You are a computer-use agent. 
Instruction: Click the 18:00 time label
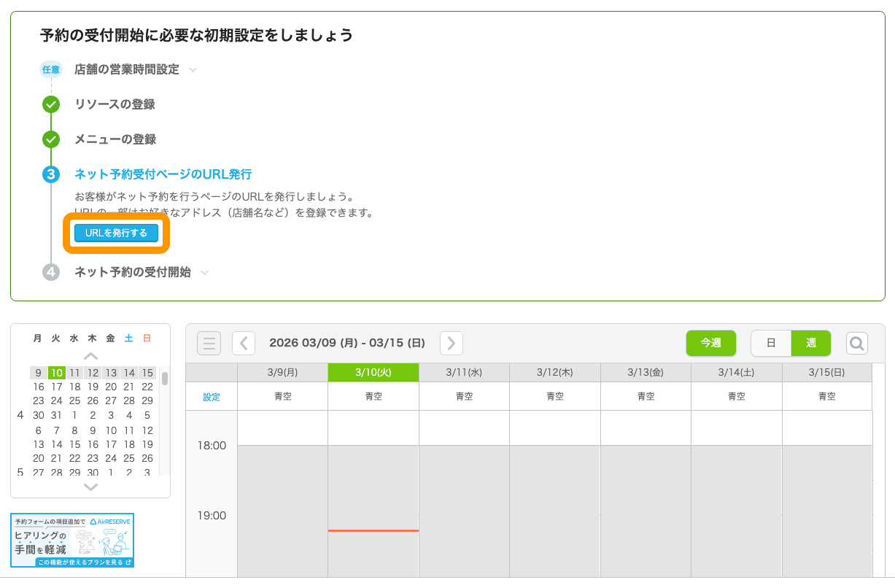(x=212, y=445)
